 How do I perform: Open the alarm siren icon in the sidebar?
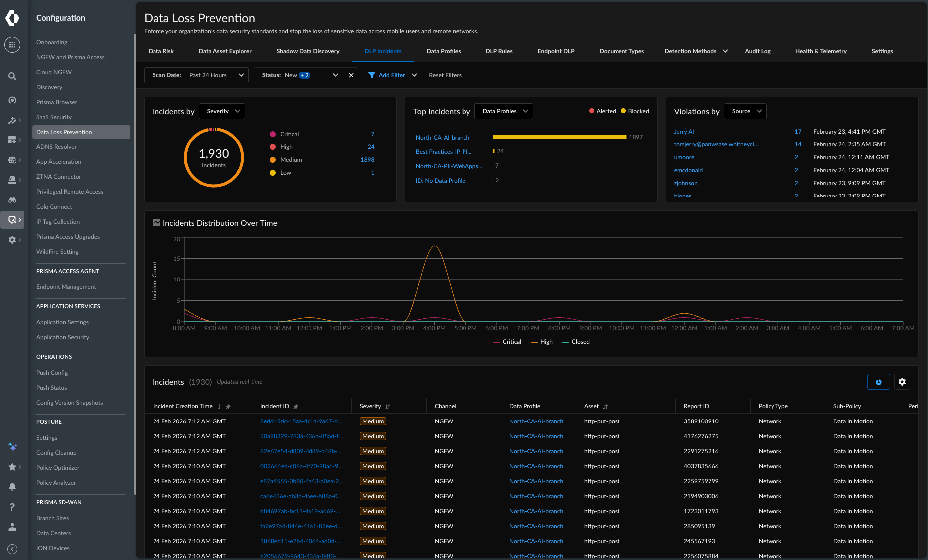coord(12,180)
